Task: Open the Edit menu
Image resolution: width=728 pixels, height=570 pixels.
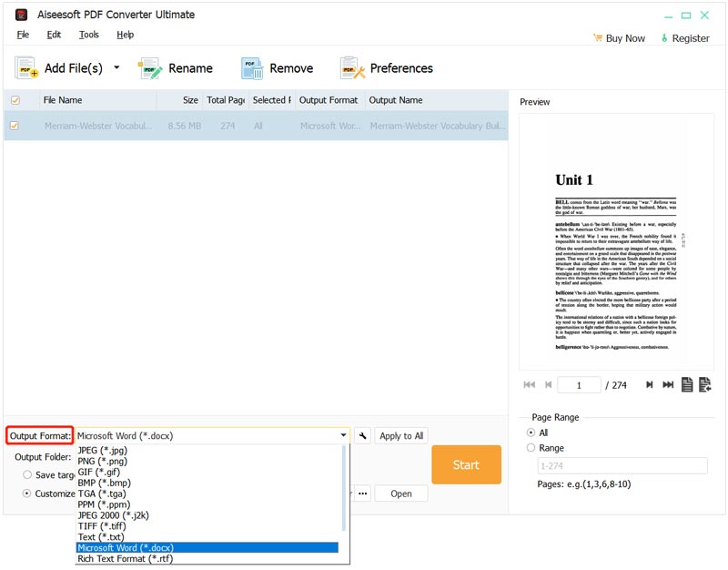Action: point(54,35)
